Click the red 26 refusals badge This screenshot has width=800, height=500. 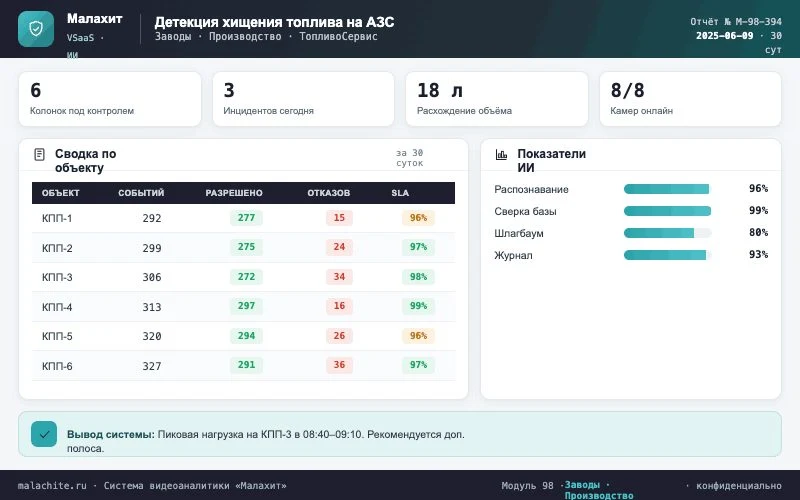339,336
